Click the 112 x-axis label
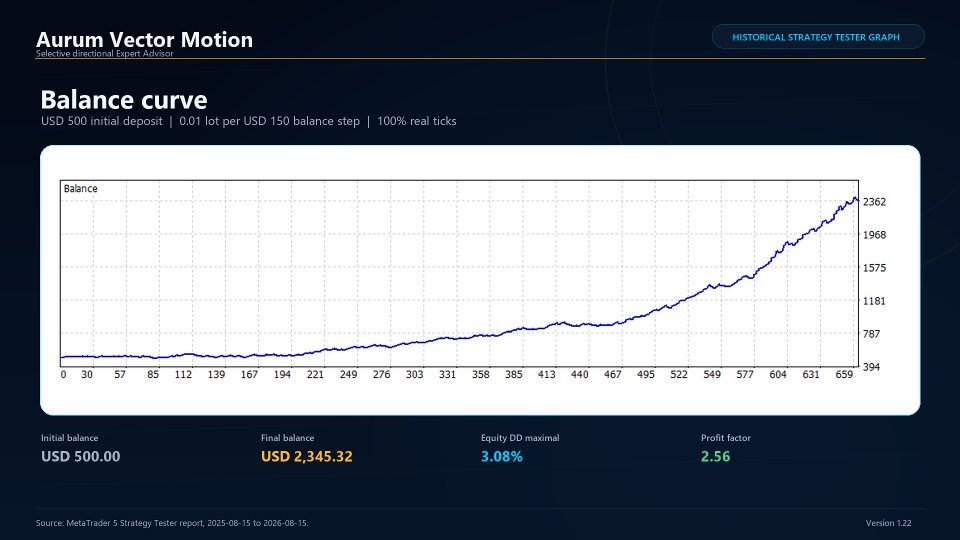 click(183, 375)
